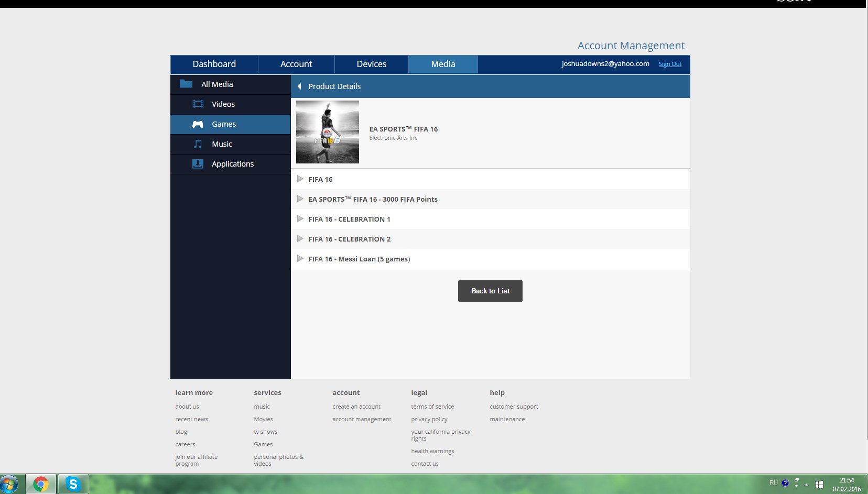868x494 pixels.
Task: Expand the FIFA 16 row
Action: coord(300,179)
